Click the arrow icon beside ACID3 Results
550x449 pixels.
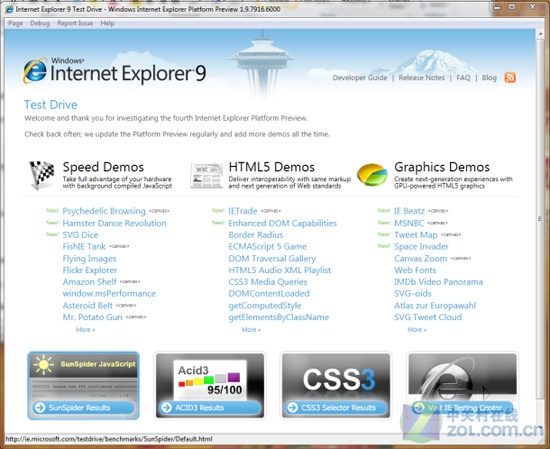[166, 407]
